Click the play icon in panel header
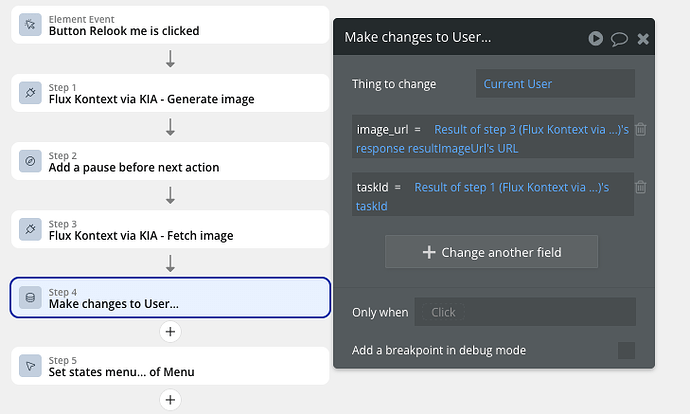 click(x=596, y=38)
